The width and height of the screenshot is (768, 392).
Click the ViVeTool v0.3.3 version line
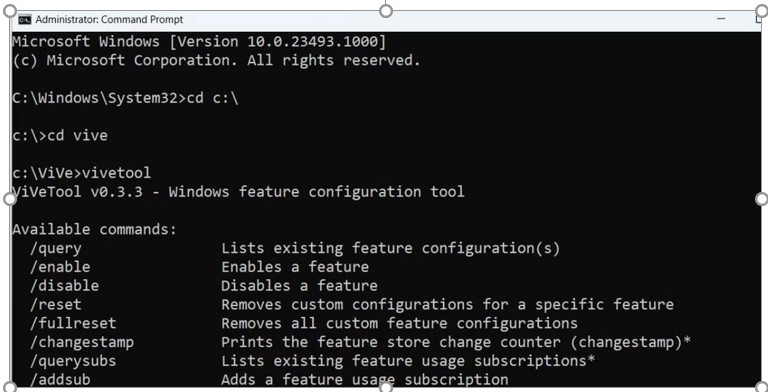click(x=238, y=192)
